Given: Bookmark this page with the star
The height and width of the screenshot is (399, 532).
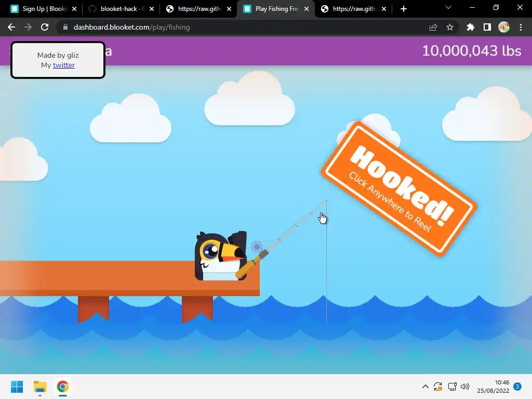Looking at the screenshot, I should coord(450,27).
